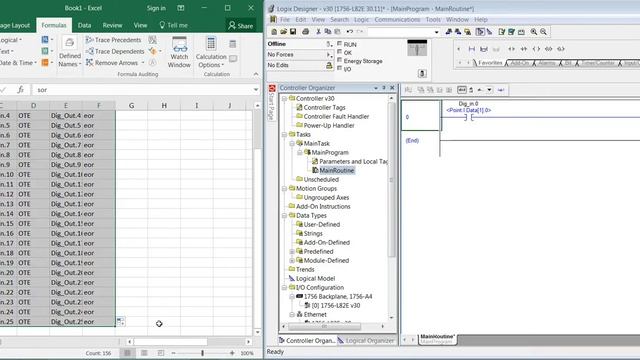
Task: Open the Auto Fill Options icon
Action: tap(120, 322)
